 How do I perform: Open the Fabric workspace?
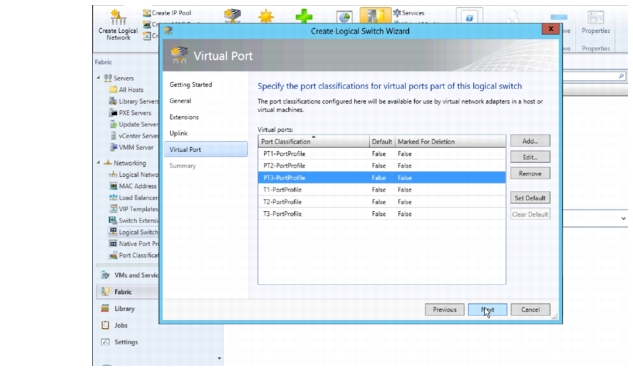[x=128, y=292]
